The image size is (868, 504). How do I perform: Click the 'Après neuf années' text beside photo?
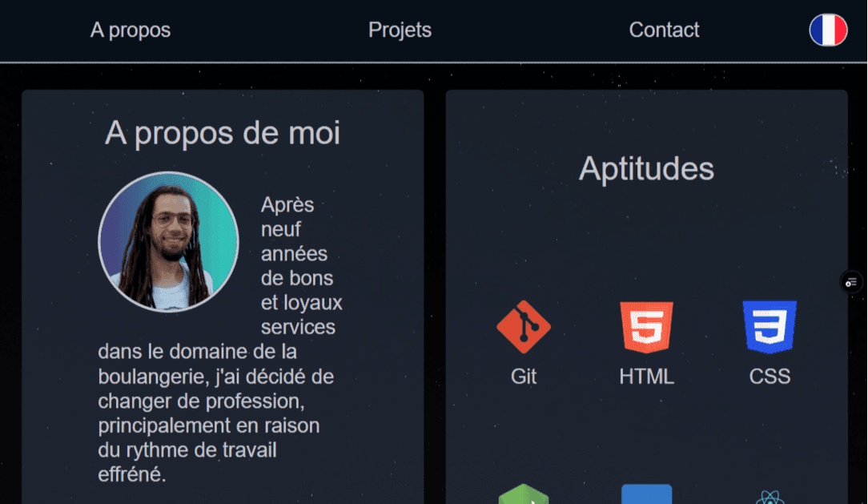click(x=293, y=229)
